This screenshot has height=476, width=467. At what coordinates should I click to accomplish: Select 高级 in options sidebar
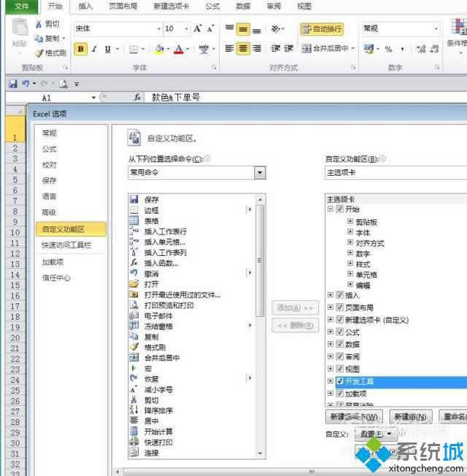pyautogui.click(x=49, y=212)
